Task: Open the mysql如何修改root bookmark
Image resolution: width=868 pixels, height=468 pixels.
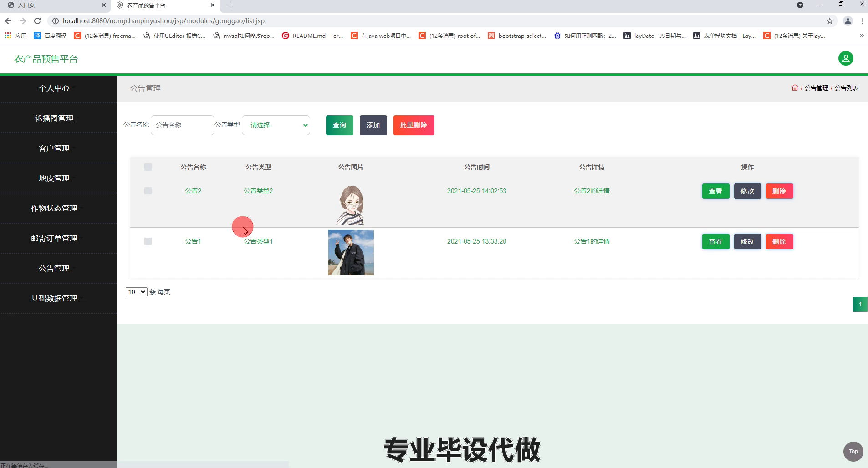Action: (244, 36)
